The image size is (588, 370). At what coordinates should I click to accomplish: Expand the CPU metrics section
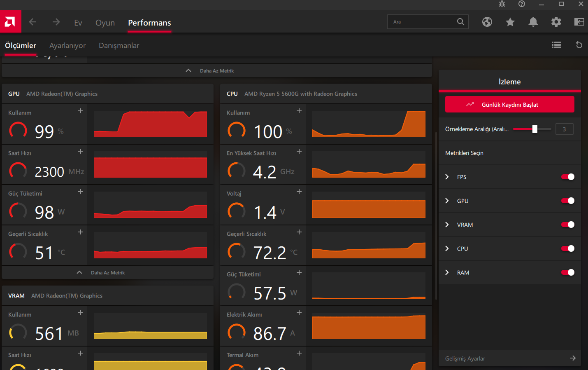pyautogui.click(x=447, y=249)
